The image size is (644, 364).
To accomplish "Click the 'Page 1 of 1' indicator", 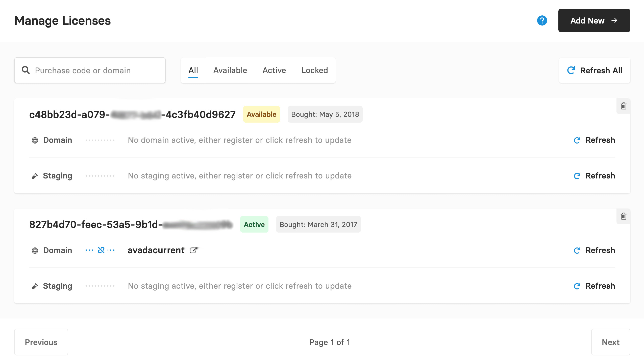I will (x=330, y=342).
